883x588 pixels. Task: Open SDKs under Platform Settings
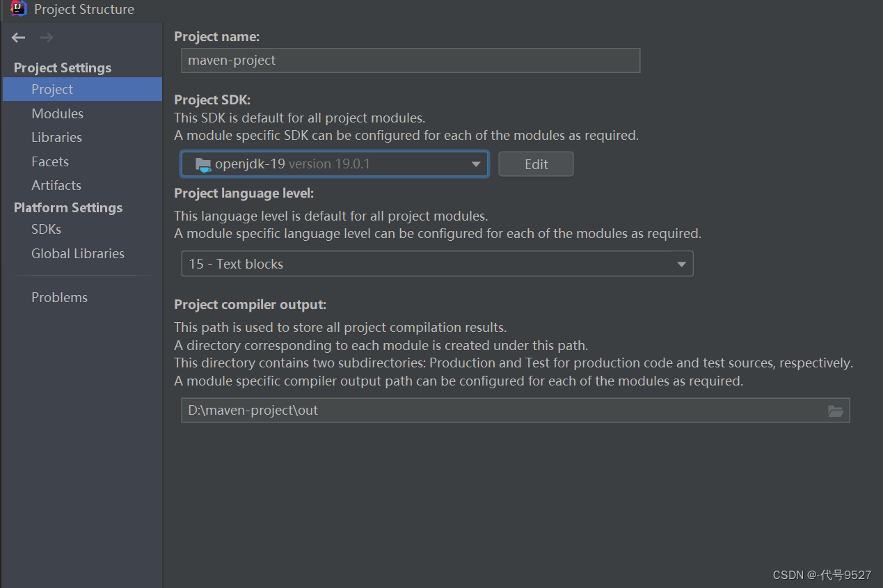(x=46, y=229)
